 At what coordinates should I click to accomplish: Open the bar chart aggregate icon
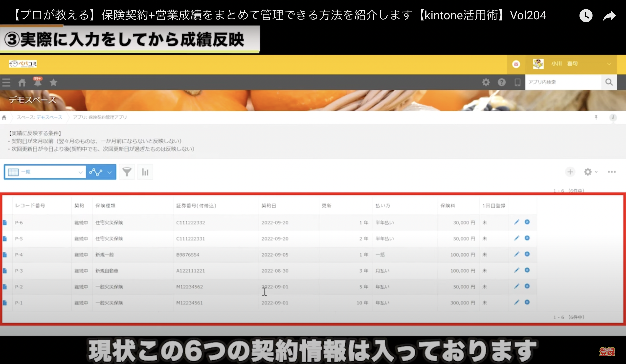145,172
